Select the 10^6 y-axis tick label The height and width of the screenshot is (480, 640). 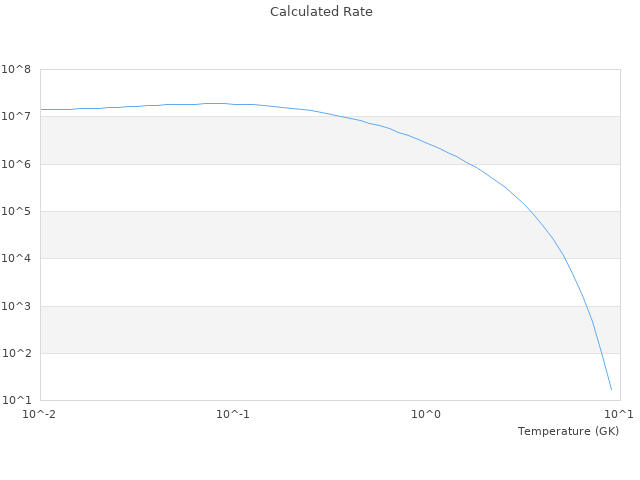[x=15, y=164]
